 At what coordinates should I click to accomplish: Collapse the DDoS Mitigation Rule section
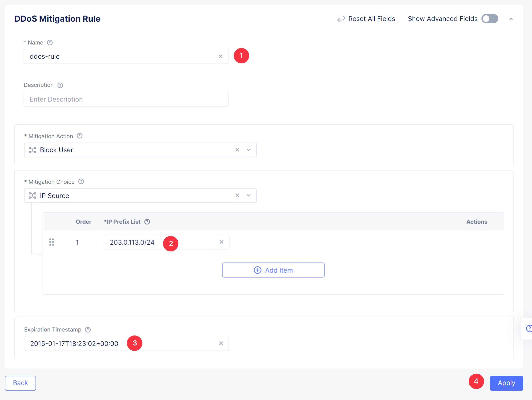tap(511, 19)
